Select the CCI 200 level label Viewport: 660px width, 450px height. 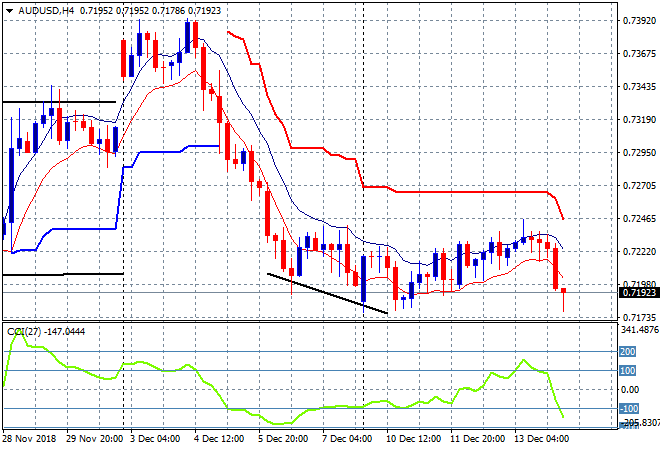627,351
